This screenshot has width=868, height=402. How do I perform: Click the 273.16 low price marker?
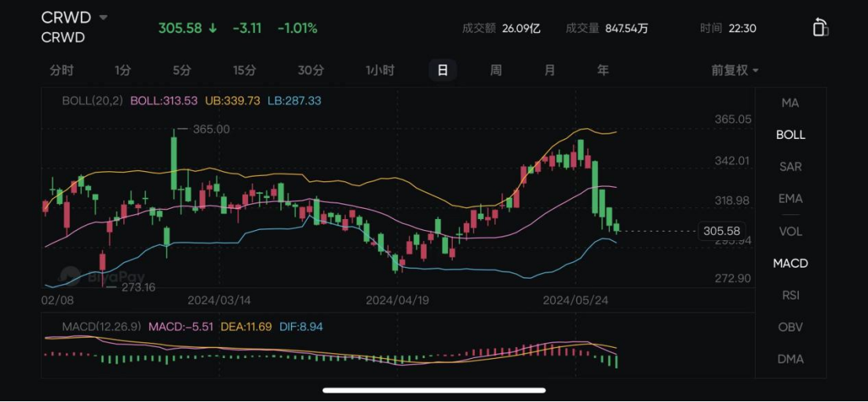pos(137,287)
